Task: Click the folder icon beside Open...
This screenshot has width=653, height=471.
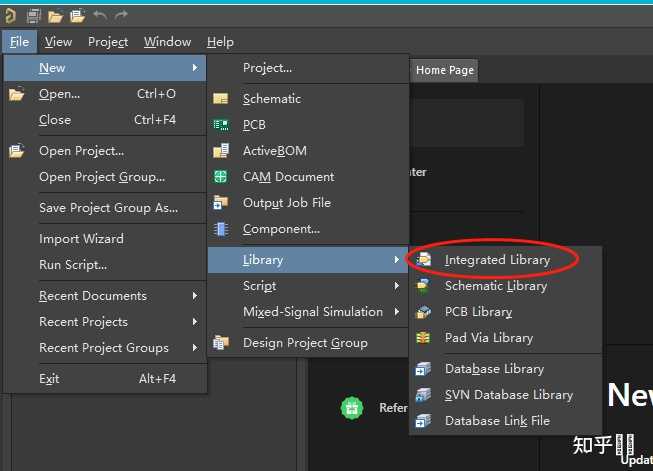Action: 16,95
